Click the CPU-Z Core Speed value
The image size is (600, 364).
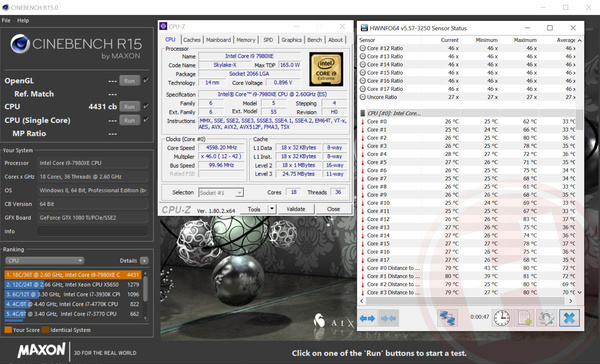222,148
